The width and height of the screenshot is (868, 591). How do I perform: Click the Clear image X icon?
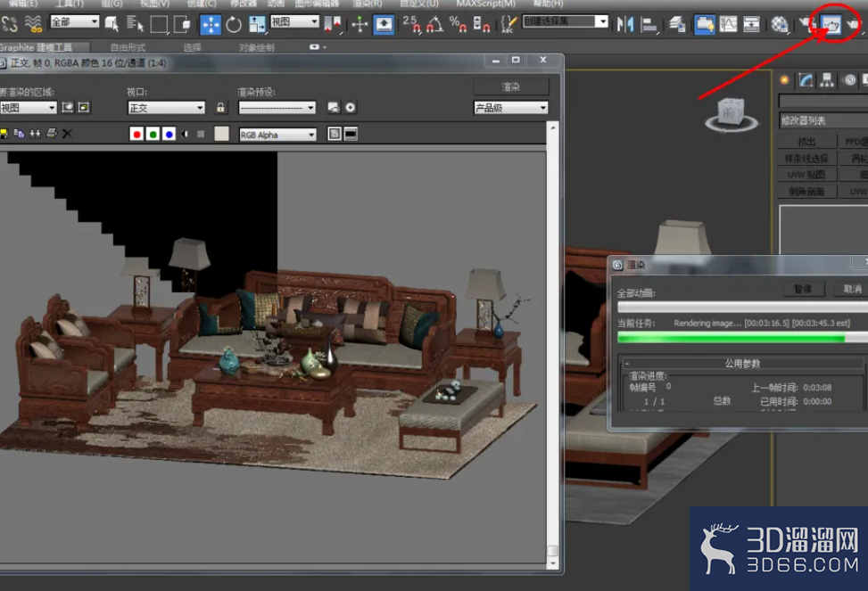[x=67, y=134]
